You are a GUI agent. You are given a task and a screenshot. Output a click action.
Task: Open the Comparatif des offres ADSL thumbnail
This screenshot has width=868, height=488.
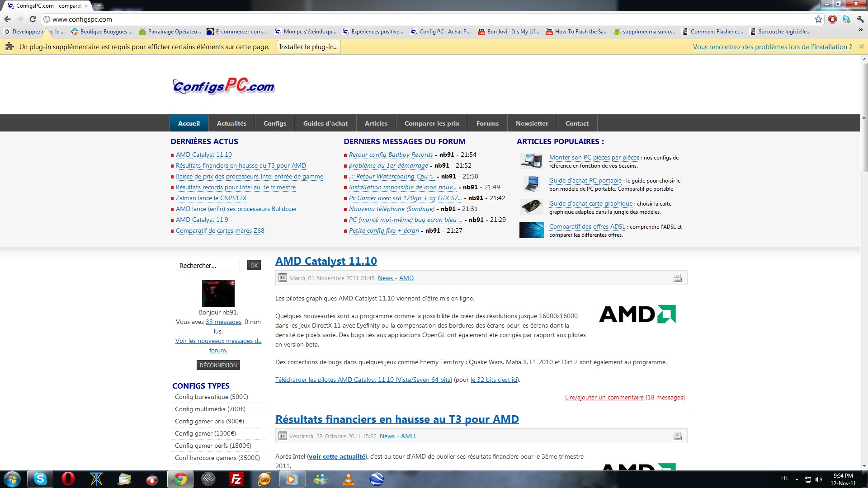tap(531, 230)
